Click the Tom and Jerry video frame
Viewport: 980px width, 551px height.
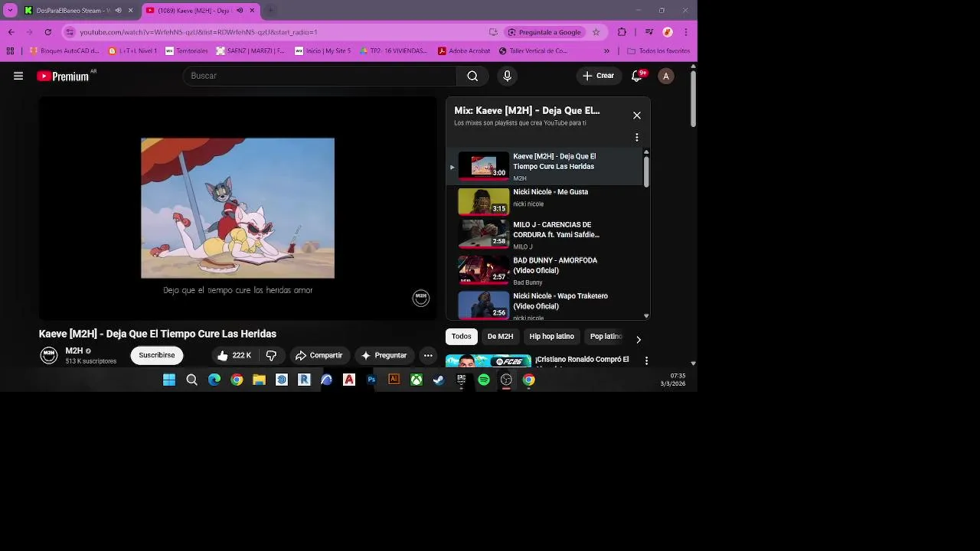pyautogui.click(x=237, y=208)
